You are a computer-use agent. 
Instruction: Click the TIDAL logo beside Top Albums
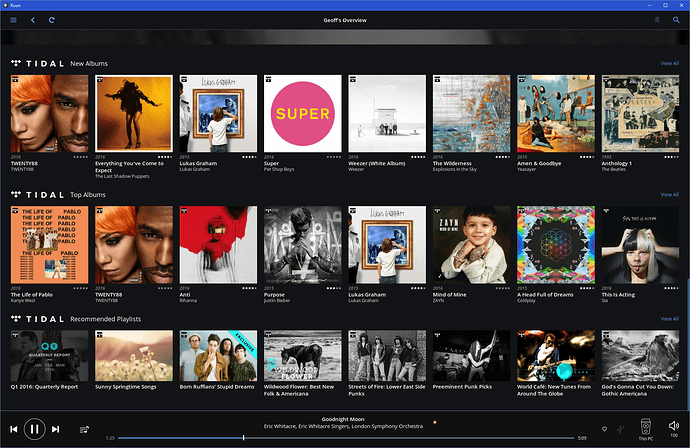(37, 195)
